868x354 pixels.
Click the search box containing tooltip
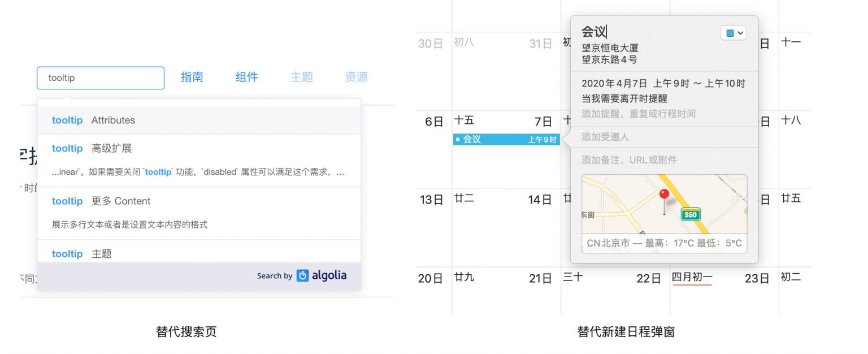[x=100, y=77]
